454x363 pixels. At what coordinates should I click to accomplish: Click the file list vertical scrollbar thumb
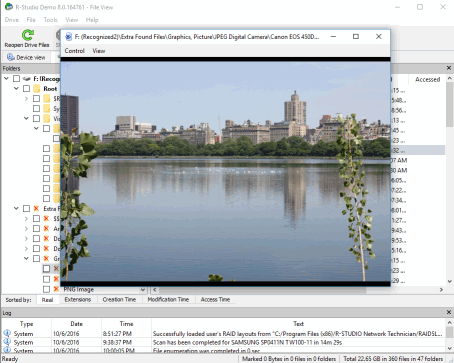pos(449,104)
